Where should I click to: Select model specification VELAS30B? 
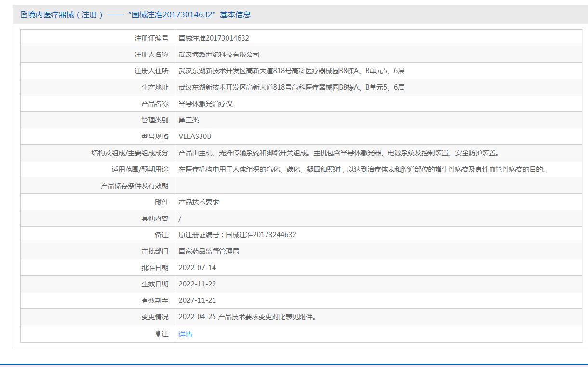click(195, 136)
